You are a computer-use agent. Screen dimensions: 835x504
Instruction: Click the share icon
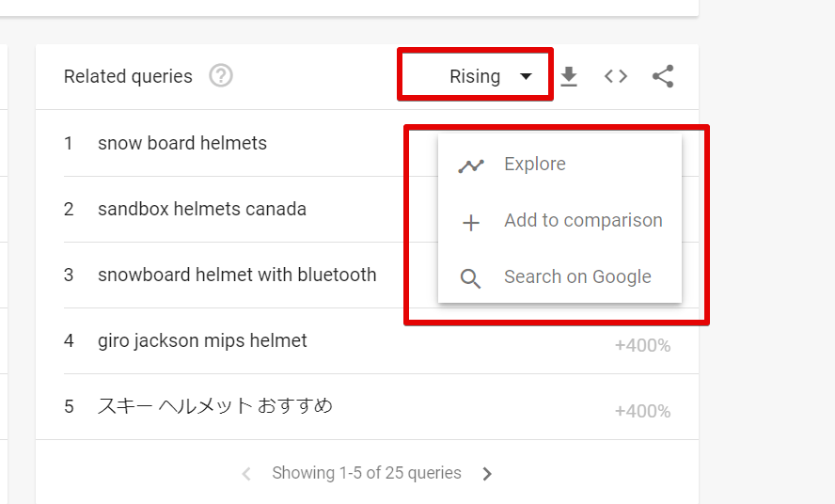(x=663, y=76)
